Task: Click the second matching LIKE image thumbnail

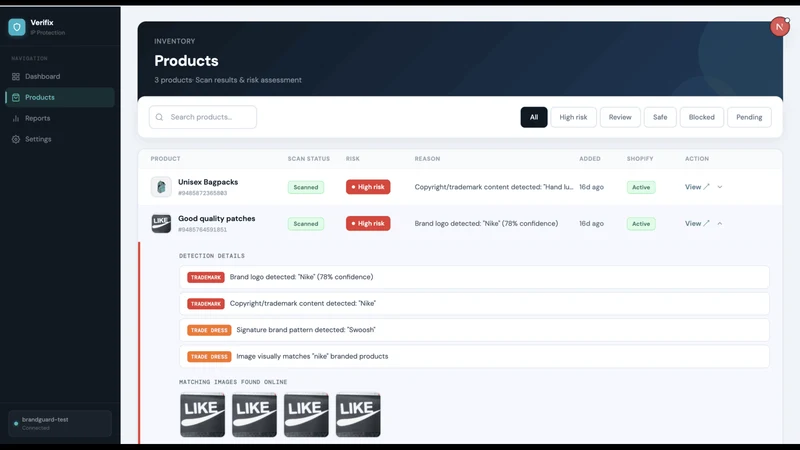Action: [x=254, y=415]
